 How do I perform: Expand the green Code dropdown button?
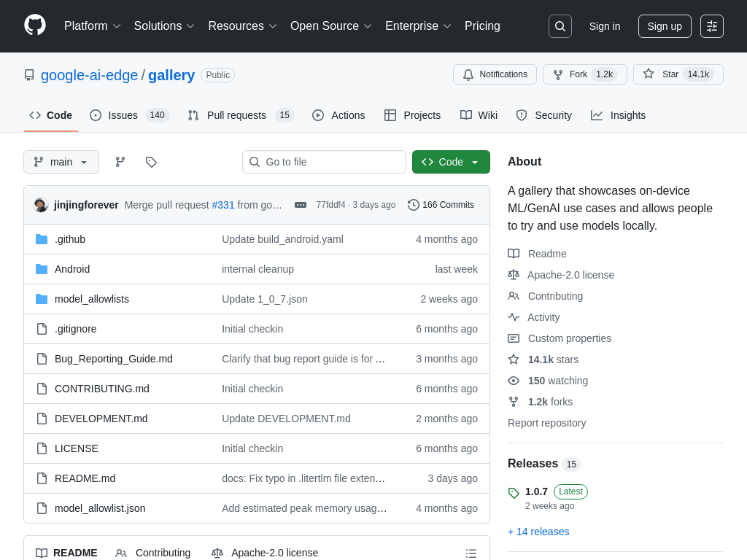point(451,162)
